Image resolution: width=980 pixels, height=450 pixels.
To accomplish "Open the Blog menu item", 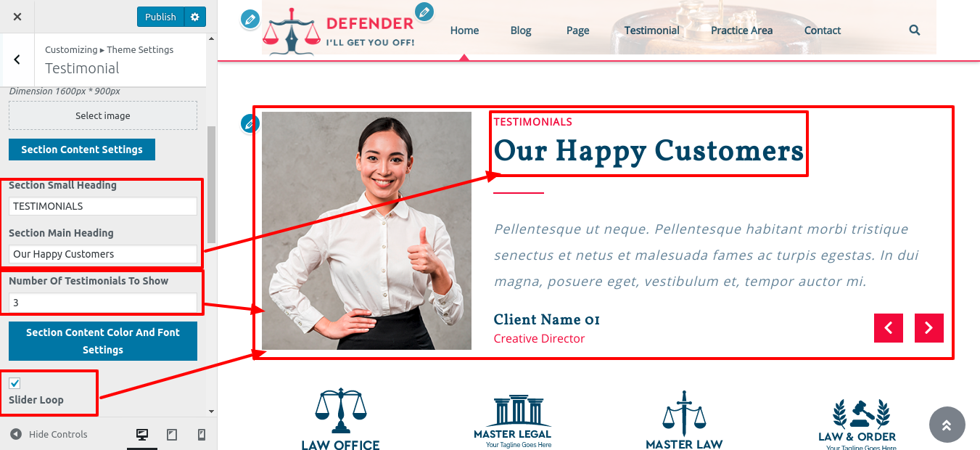I will click(x=521, y=30).
